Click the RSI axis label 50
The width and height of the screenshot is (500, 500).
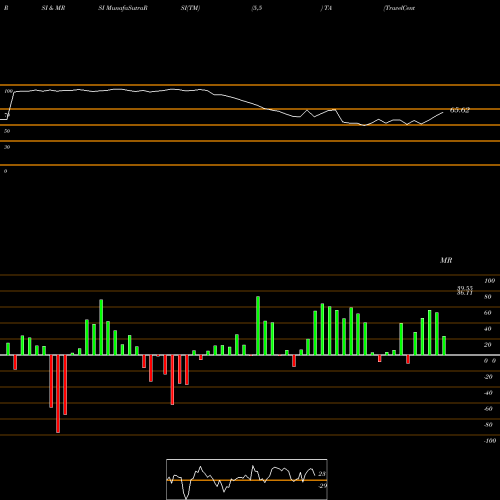pos(7,131)
